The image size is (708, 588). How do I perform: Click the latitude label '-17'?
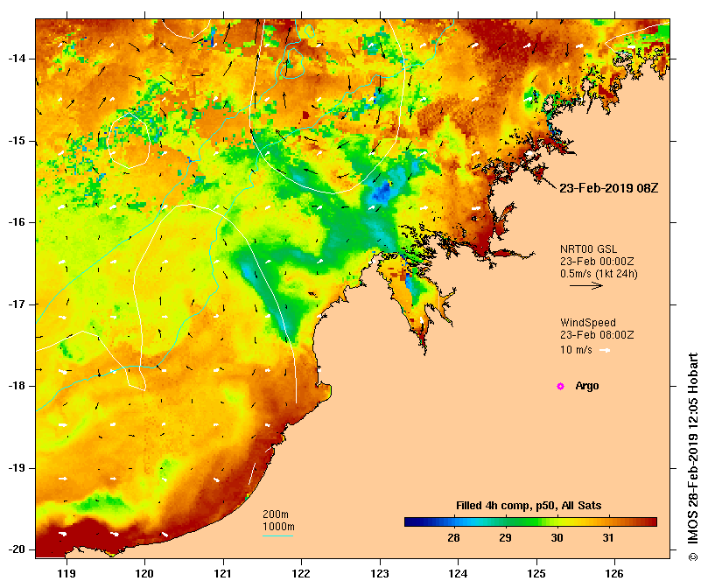(17, 304)
